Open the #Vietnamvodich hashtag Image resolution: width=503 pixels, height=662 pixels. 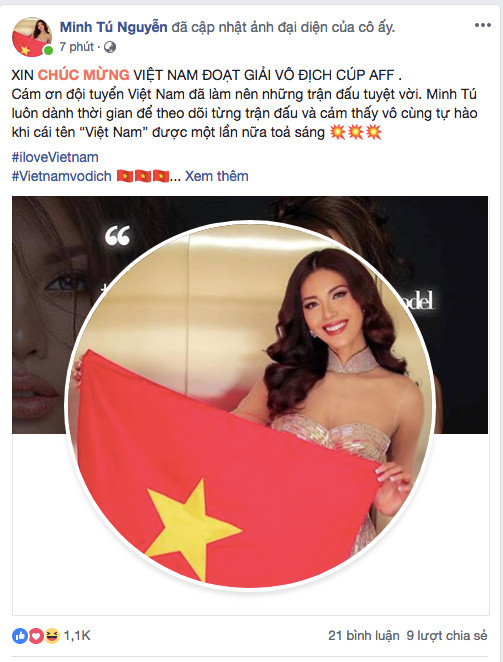pos(62,176)
